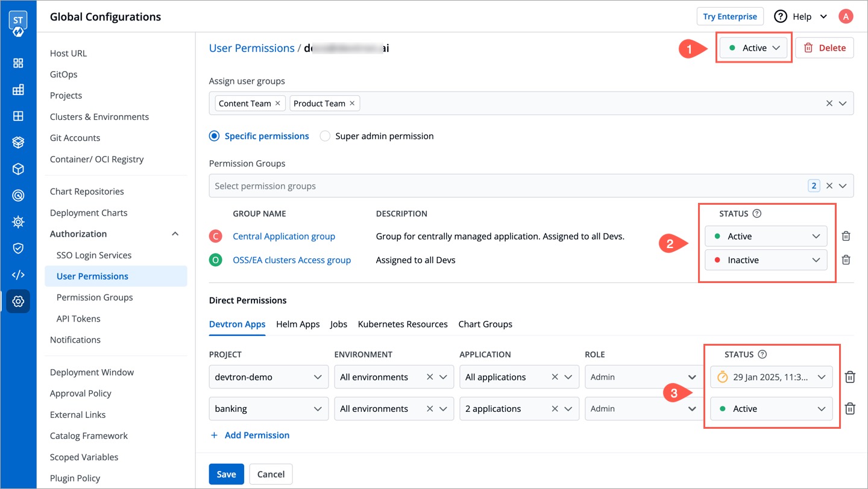Switch to Jobs tab
This screenshot has height=489, width=868.
point(339,324)
